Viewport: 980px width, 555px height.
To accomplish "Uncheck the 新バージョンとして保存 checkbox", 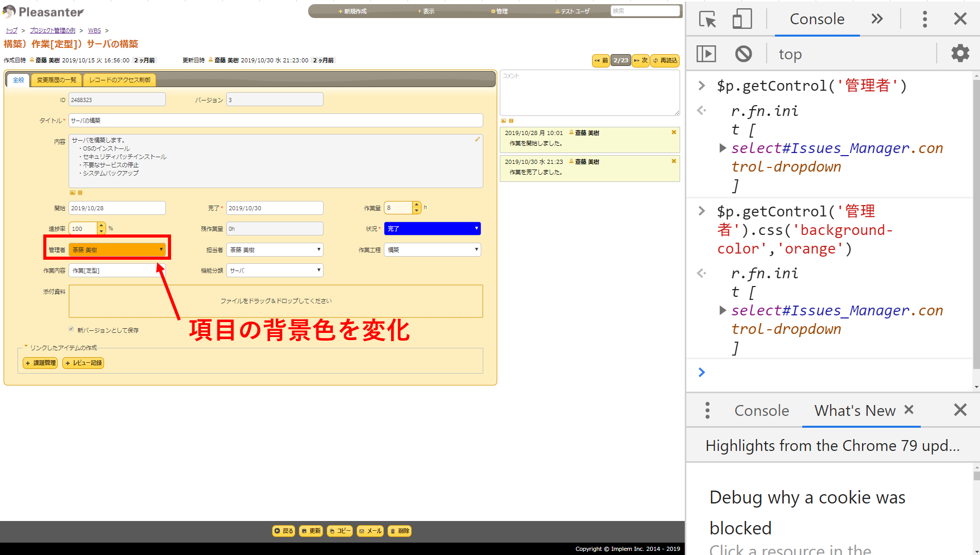I will pos(71,329).
